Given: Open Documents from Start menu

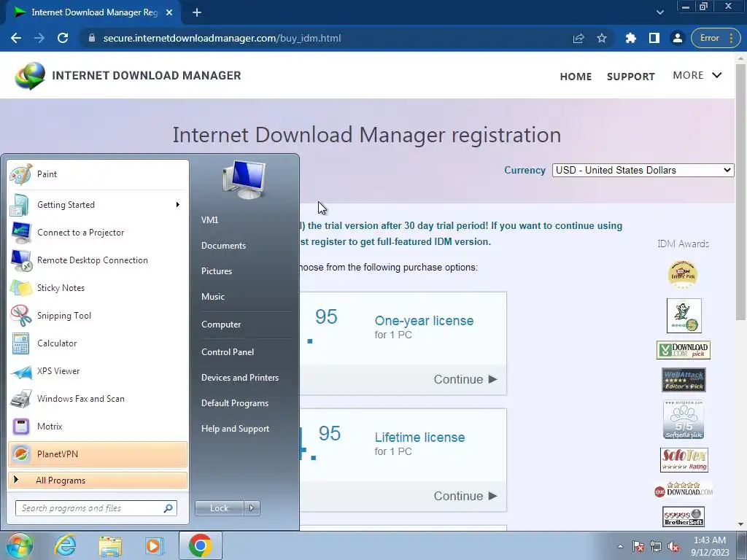Looking at the screenshot, I should pos(223,246).
